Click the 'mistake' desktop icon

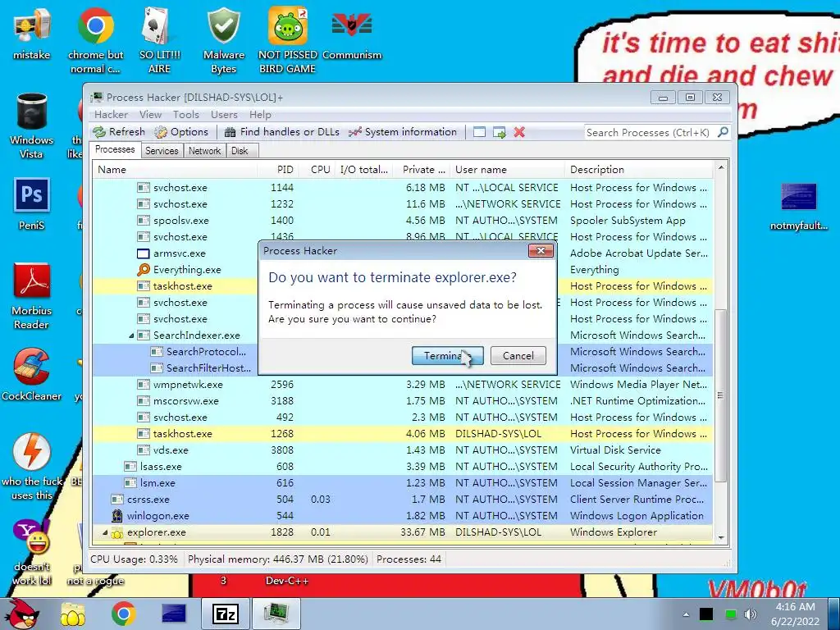click(32, 33)
